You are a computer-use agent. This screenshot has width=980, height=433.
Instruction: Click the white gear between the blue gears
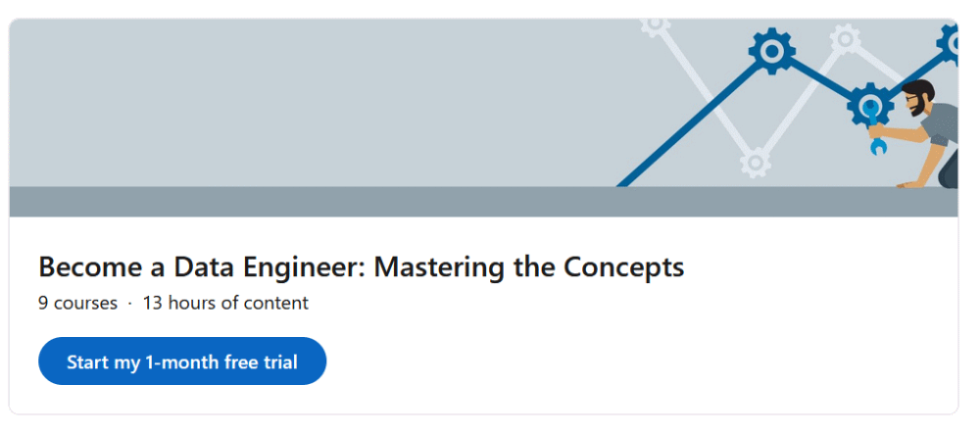[x=844, y=39]
